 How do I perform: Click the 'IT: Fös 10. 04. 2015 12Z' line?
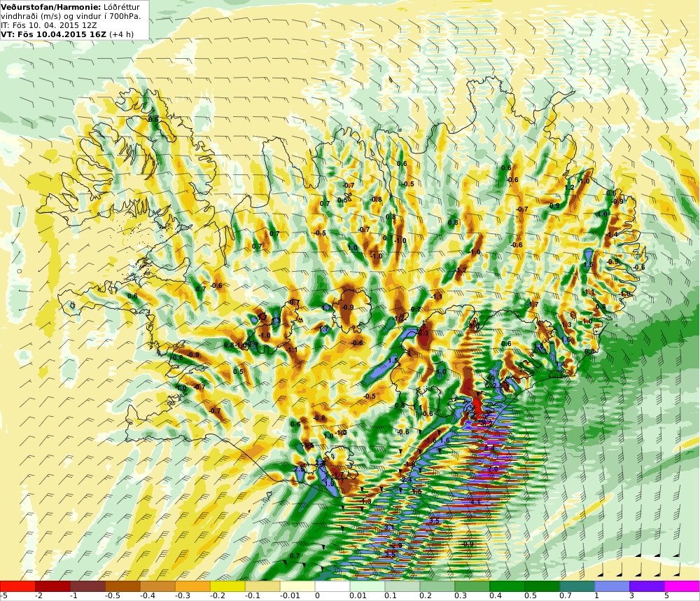click(x=49, y=25)
